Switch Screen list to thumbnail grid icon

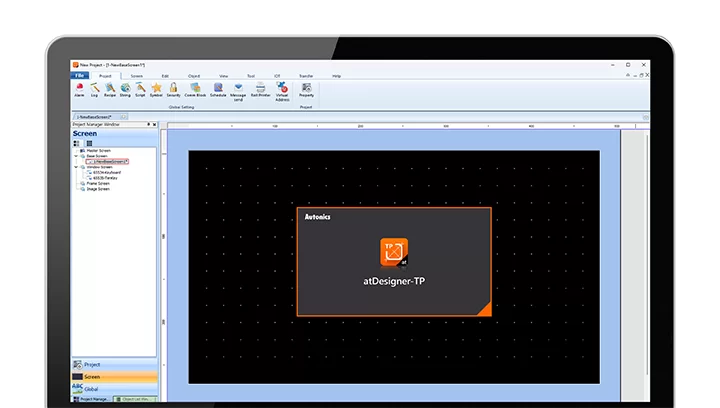pos(90,144)
